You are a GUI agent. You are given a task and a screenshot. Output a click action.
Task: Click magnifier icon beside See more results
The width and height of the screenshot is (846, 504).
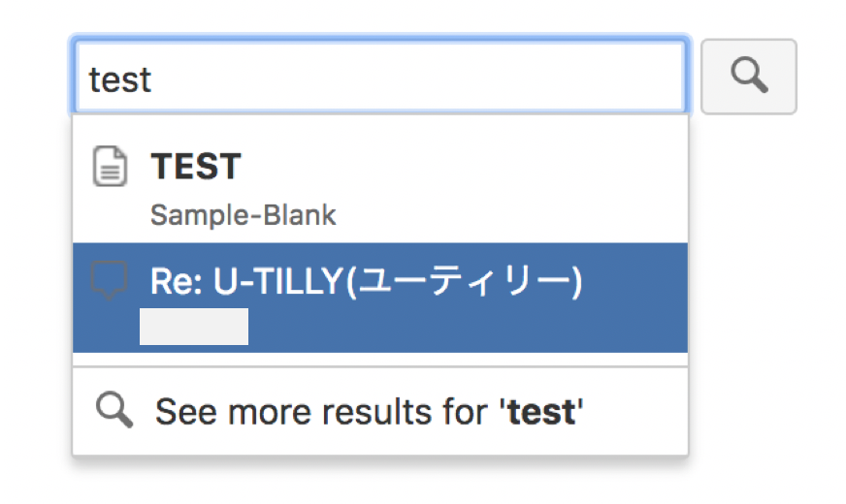(x=114, y=411)
